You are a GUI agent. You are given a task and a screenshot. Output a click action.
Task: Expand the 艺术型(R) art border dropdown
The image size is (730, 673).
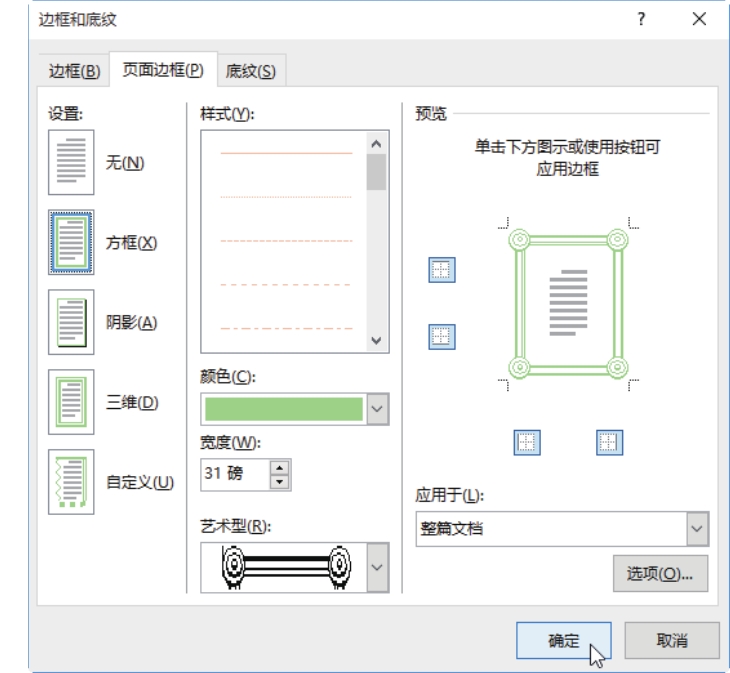pyautogui.click(x=377, y=567)
